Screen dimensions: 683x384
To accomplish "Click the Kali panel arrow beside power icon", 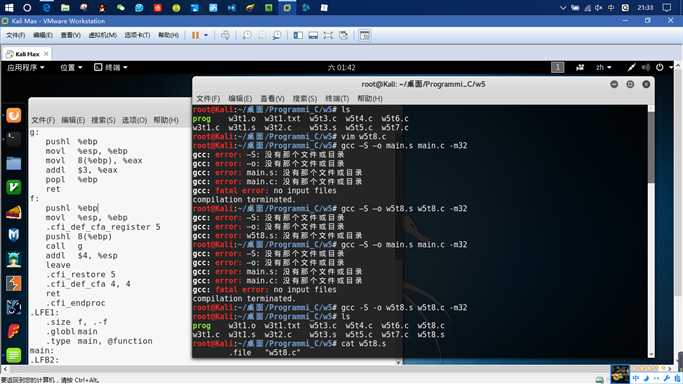I will coord(671,67).
